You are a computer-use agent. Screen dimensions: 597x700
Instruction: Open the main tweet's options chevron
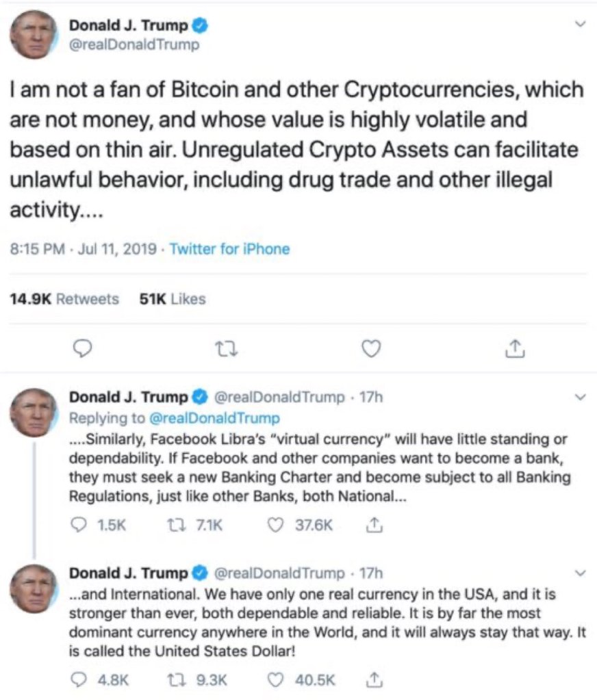coord(581,25)
